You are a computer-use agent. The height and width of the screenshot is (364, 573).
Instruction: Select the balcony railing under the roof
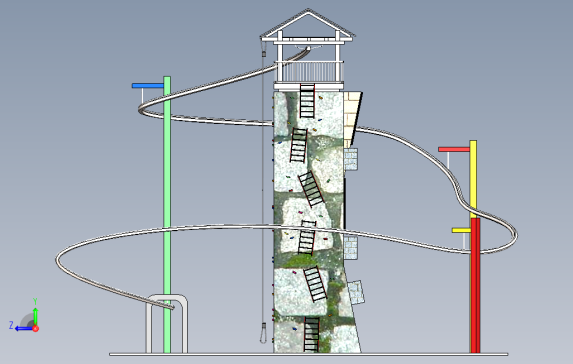(x=309, y=72)
